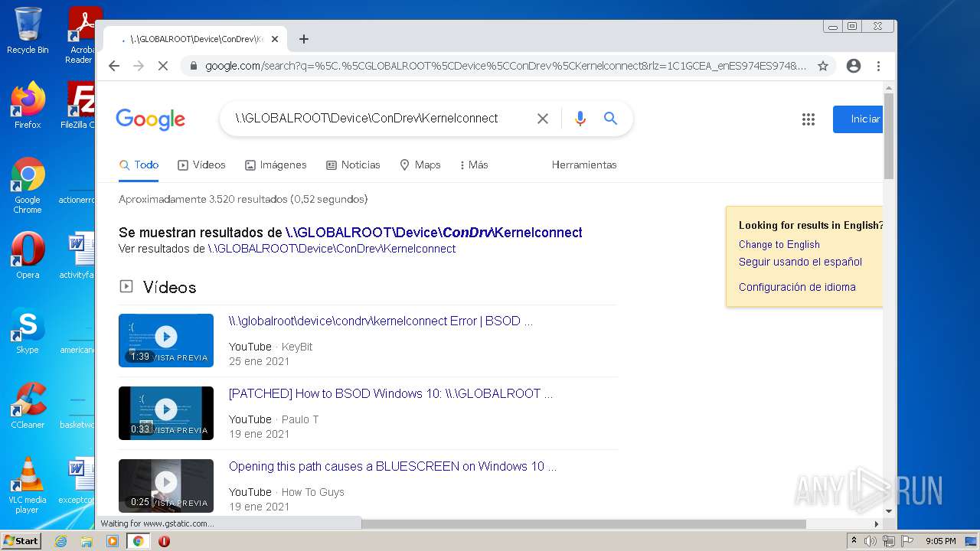The width and height of the screenshot is (980, 551).
Task: Click the Aproximadamente 3.520 resultados text
Action: 243,199
